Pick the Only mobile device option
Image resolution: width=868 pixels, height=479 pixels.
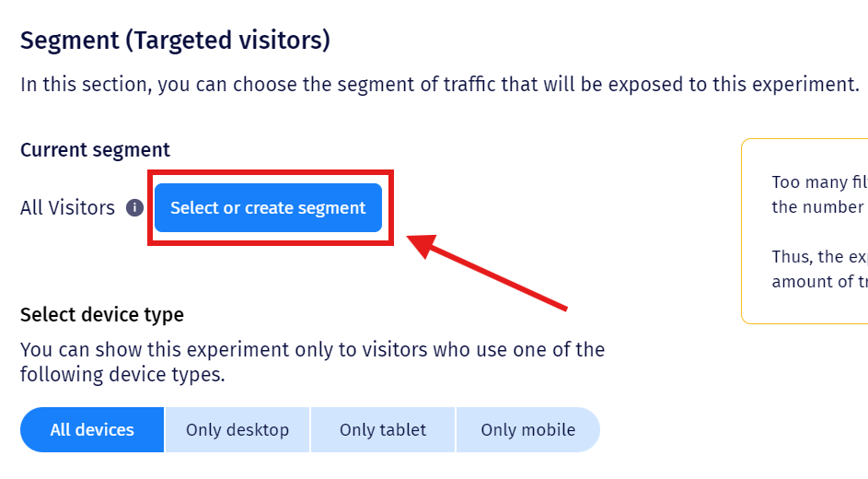[527, 430]
